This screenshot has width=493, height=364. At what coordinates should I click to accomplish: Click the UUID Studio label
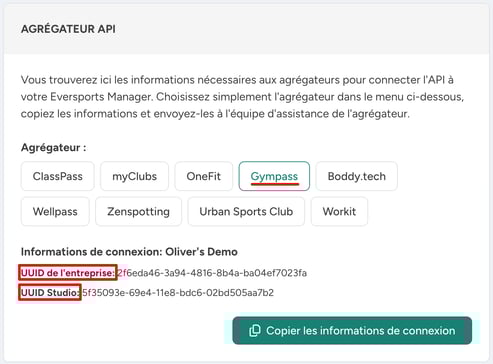pyautogui.click(x=50, y=292)
